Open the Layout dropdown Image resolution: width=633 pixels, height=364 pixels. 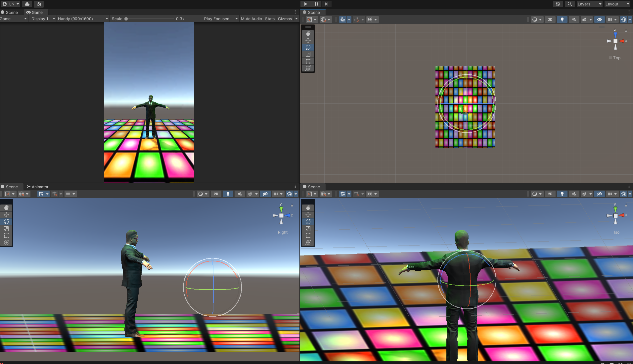click(x=617, y=4)
